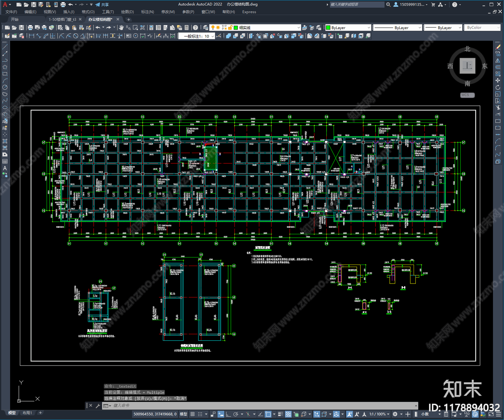Click the 模型 model tab at bottom left
The image size is (504, 420).
[x=12, y=413]
